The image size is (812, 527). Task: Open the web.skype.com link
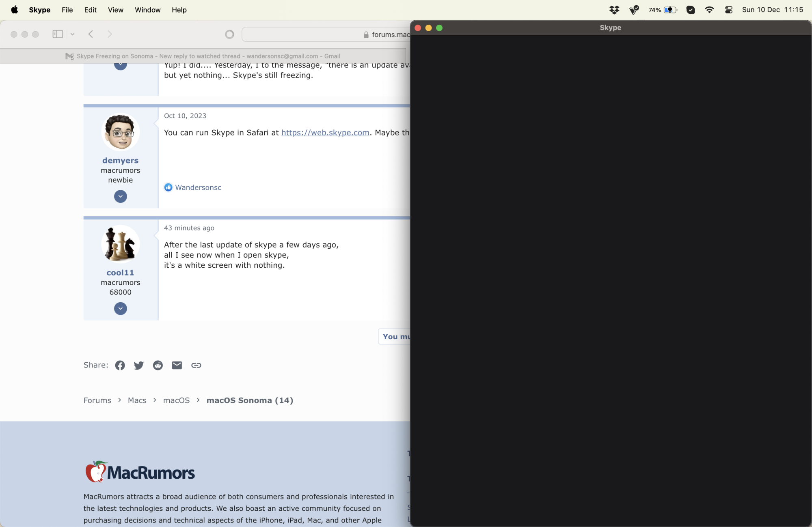325,133
